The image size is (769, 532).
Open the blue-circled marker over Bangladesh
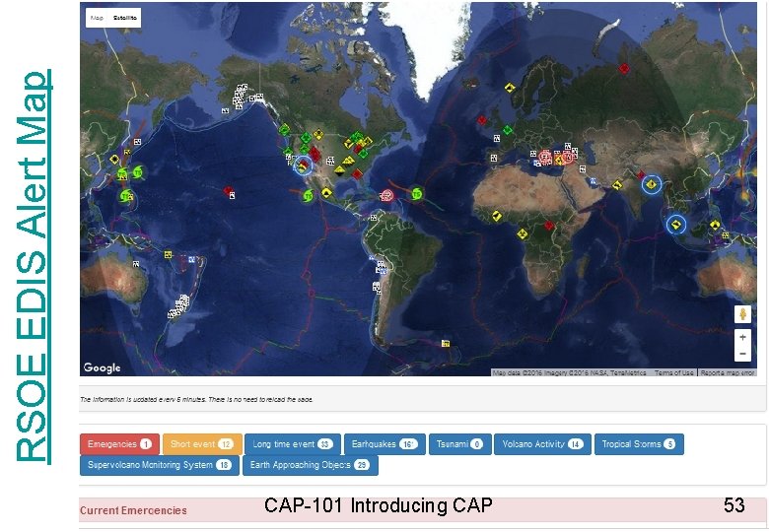[x=652, y=184]
